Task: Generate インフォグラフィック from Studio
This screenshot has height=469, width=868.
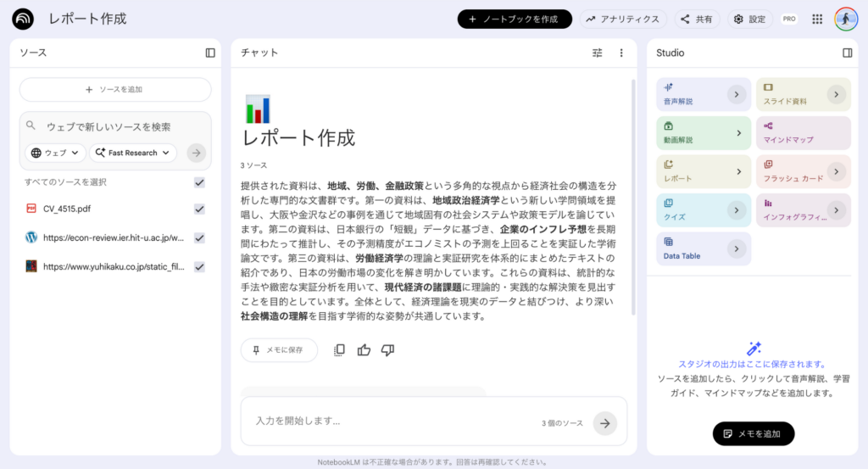Action: [804, 210]
